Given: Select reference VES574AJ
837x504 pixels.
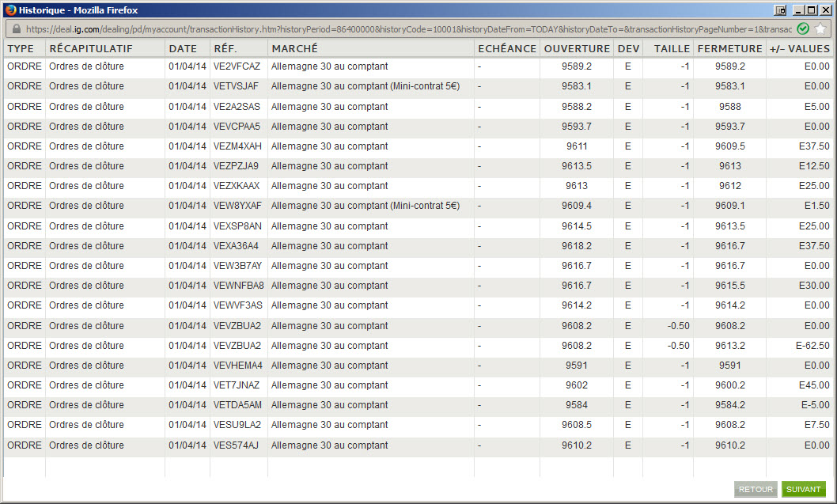Looking at the screenshot, I should coord(236,445).
